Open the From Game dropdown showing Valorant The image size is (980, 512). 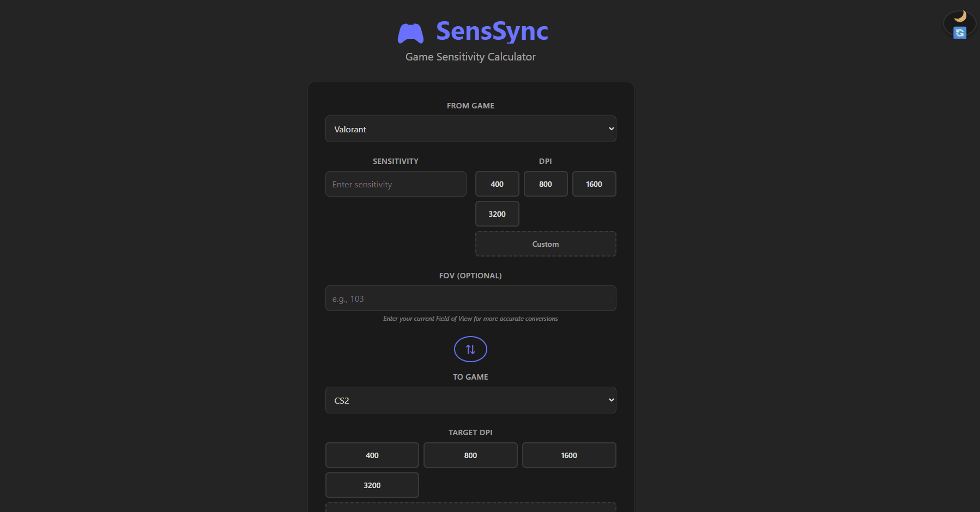pyautogui.click(x=470, y=129)
